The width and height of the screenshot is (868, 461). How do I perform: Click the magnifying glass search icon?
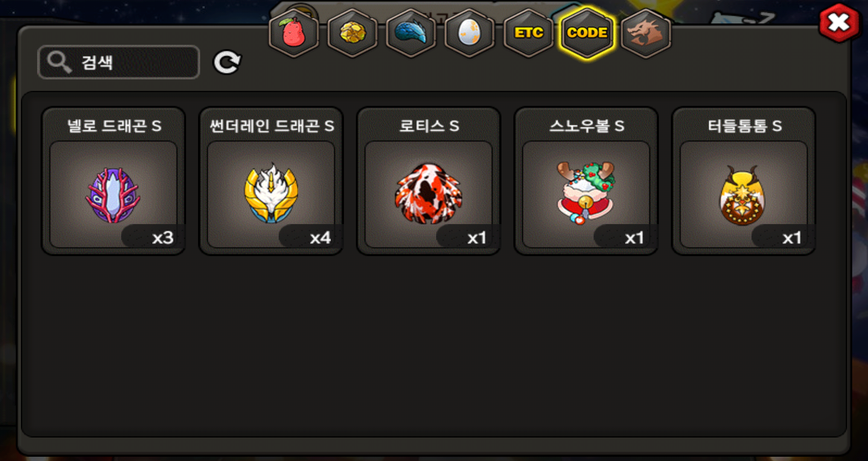pyautogui.click(x=59, y=62)
